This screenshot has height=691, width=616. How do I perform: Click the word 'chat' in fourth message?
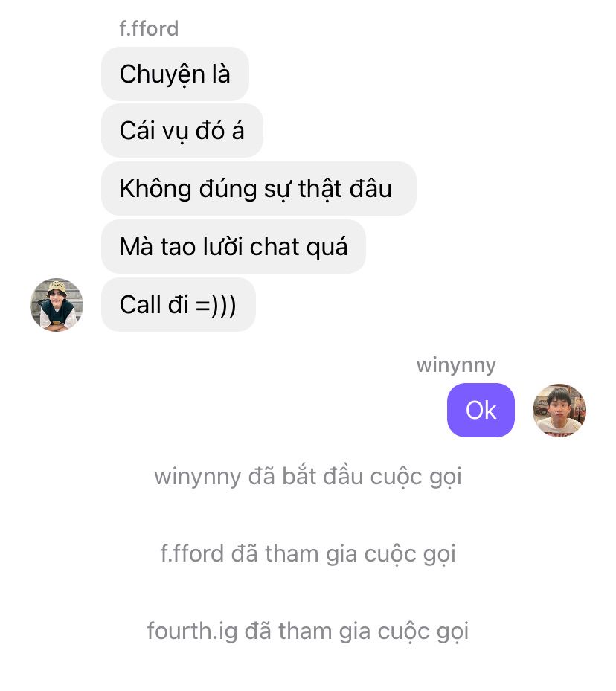275,247
